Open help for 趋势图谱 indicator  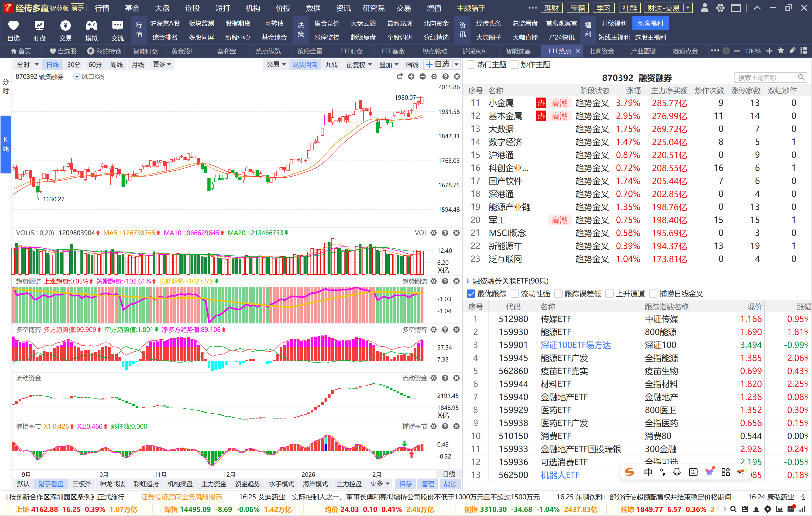pyautogui.click(x=445, y=281)
